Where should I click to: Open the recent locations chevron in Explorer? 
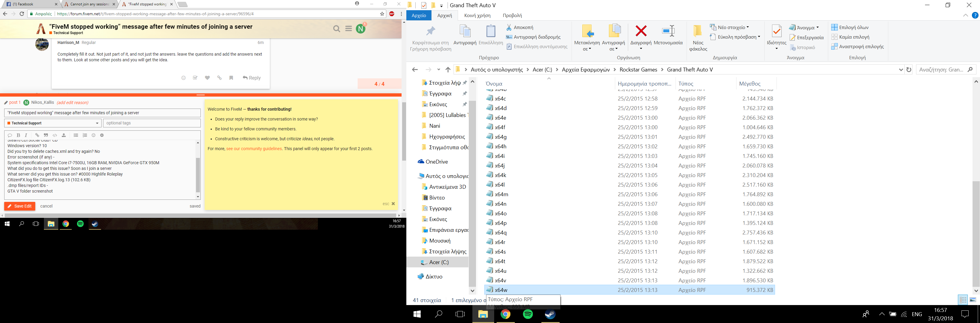[439, 70]
